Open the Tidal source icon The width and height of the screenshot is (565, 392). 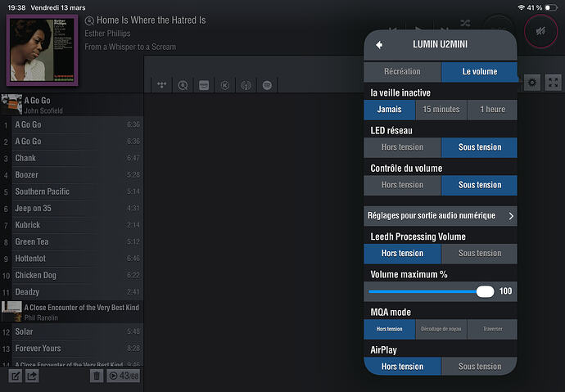163,85
